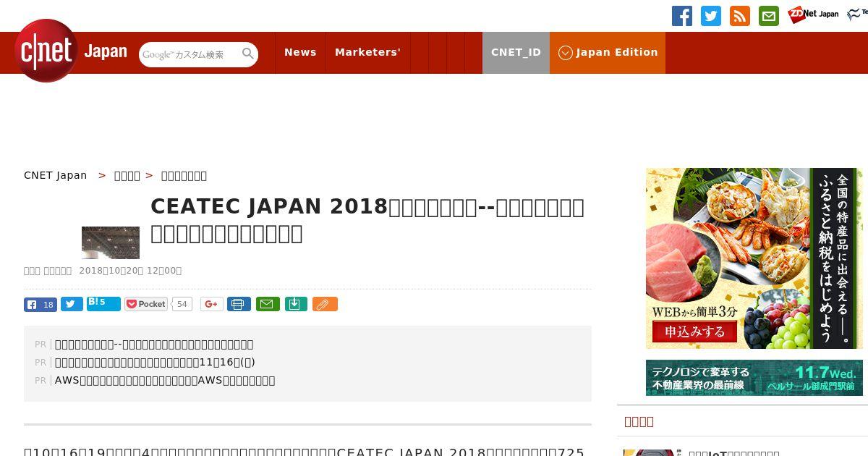Viewport: 868px width, 456px height.
Task: Open the article thumbnail image
Action: (x=111, y=242)
